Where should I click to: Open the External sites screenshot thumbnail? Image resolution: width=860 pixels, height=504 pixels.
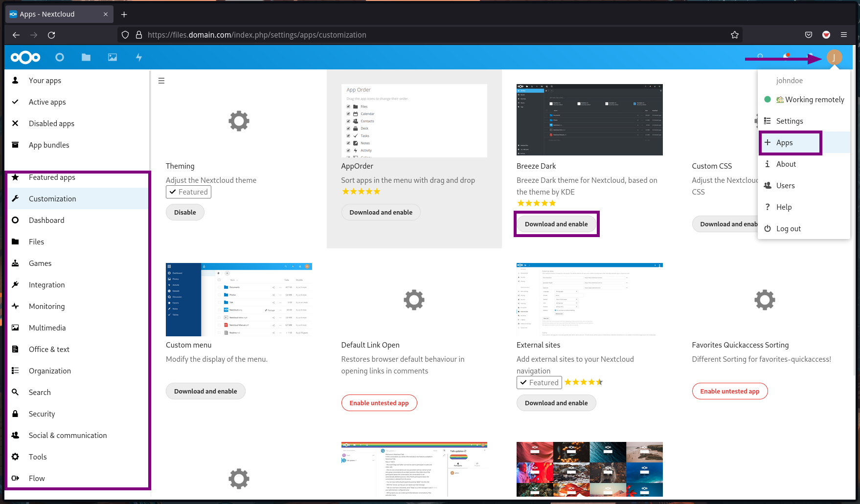pos(589,300)
